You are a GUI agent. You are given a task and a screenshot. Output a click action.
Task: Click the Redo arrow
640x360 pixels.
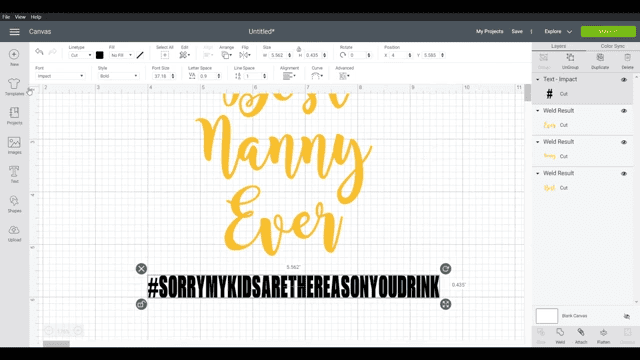53,51
